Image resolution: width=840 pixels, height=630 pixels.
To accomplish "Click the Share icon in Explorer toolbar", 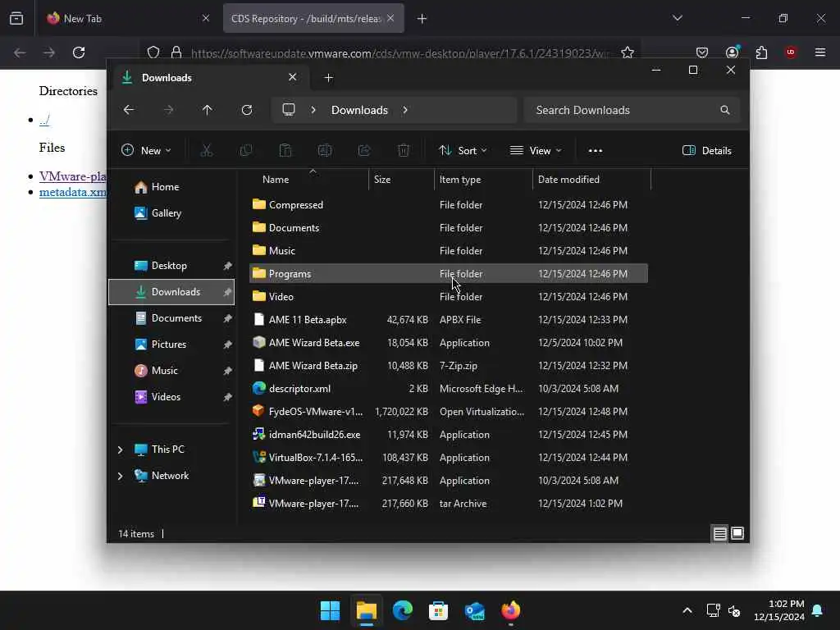I will click(x=364, y=151).
